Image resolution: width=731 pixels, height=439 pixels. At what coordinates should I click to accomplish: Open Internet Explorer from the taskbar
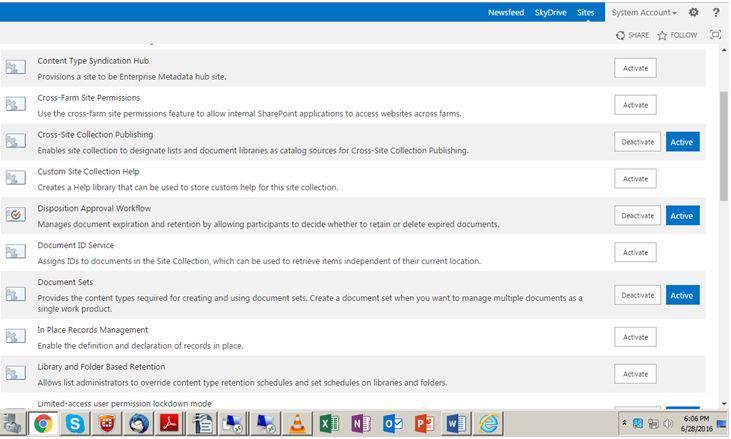tap(488, 424)
